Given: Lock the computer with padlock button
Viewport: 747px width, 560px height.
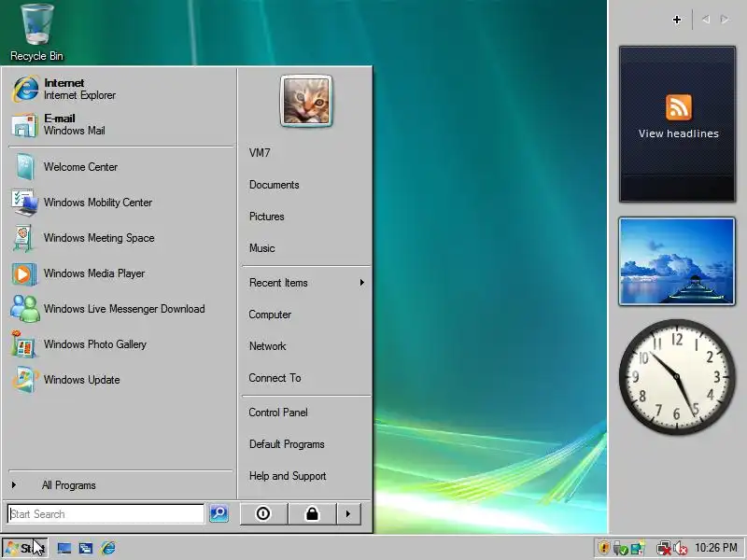Looking at the screenshot, I should pos(312,514).
